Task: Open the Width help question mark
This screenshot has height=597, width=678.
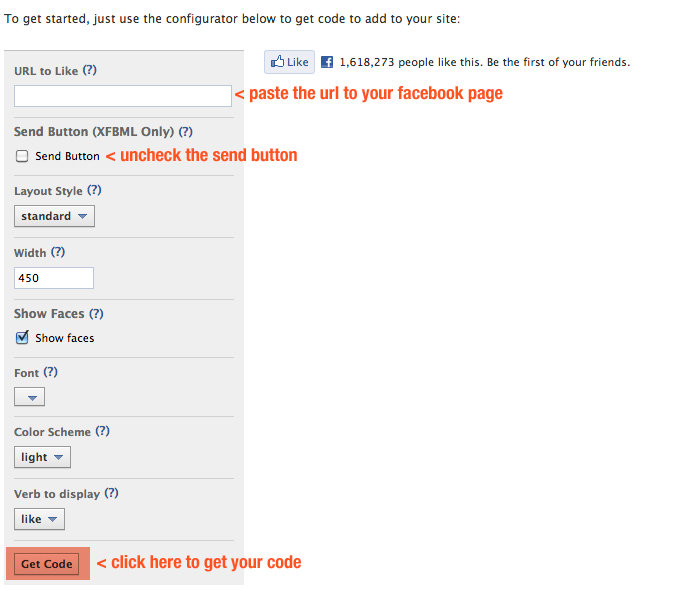Action: (58, 252)
